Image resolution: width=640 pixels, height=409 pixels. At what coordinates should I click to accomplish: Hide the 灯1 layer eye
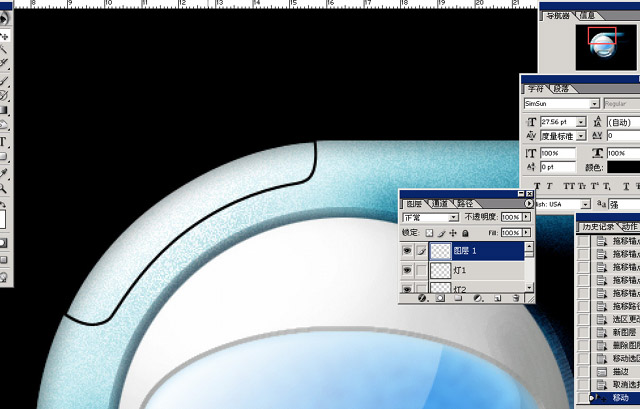click(x=407, y=270)
